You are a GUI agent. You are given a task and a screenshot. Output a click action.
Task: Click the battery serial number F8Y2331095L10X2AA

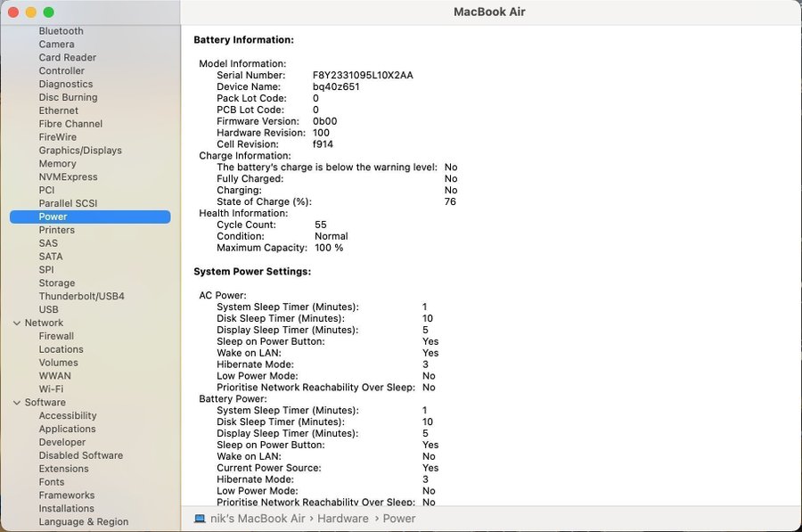point(363,75)
